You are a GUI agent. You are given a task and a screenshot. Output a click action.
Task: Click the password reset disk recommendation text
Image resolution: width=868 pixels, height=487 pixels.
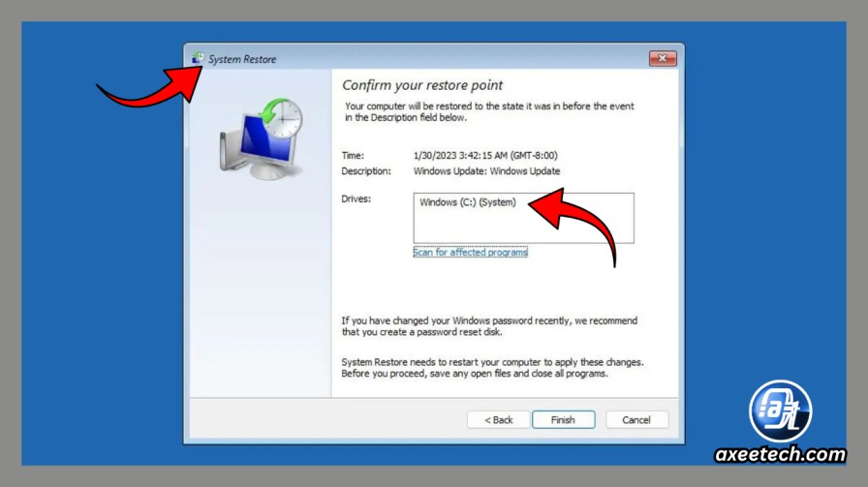(x=489, y=326)
